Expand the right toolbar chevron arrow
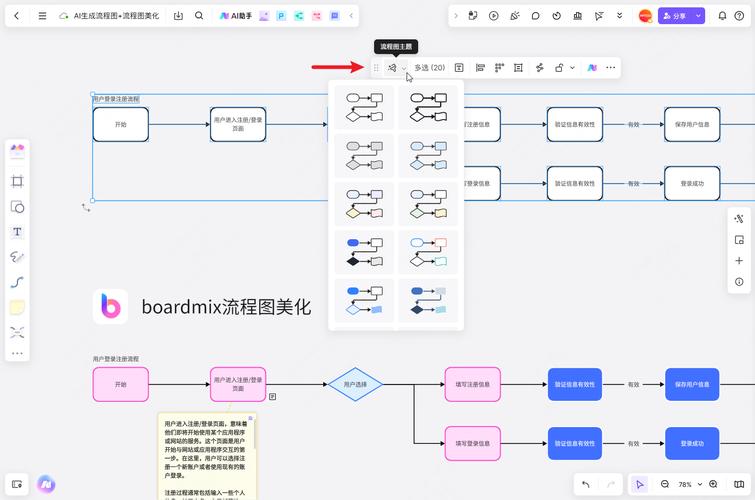Viewport: 755px width, 500px height. click(456, 16)
